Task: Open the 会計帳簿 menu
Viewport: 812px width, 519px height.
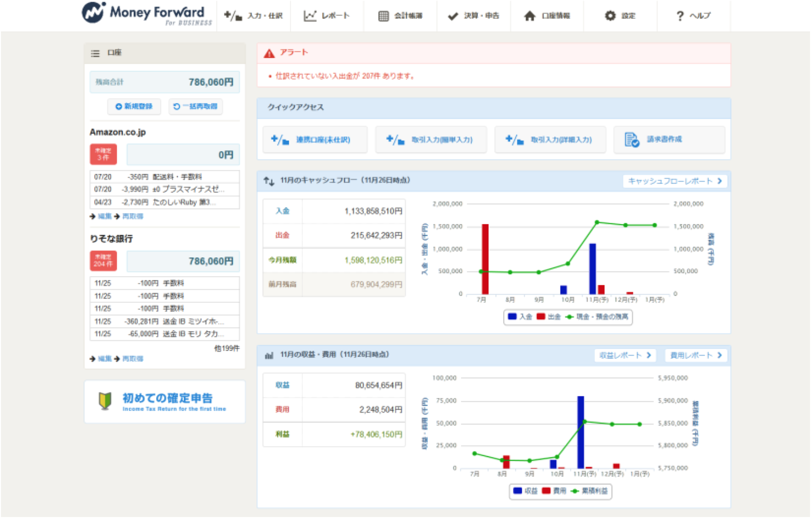Action: (400, 16)
